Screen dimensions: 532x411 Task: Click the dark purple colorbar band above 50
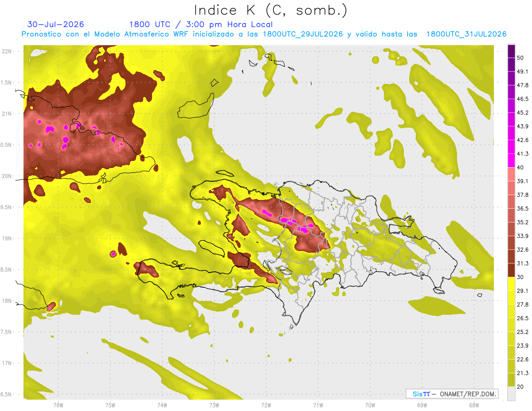511,51
